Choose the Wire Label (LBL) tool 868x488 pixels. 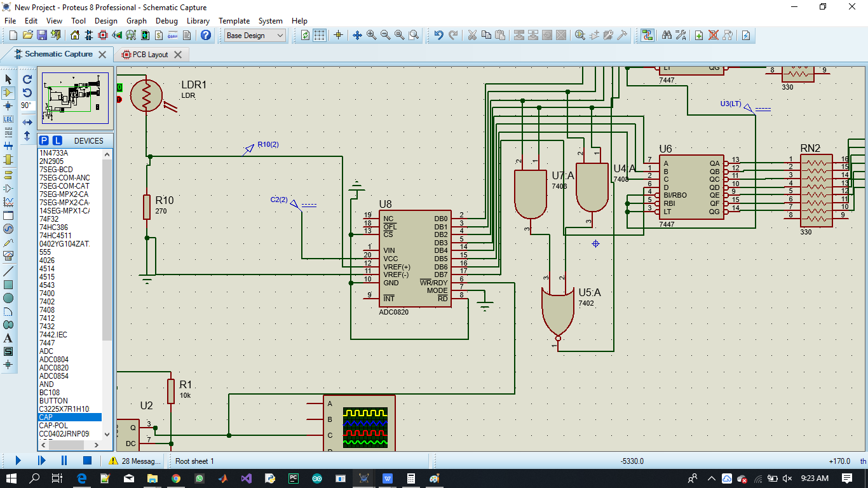click(x=8, y=119)
